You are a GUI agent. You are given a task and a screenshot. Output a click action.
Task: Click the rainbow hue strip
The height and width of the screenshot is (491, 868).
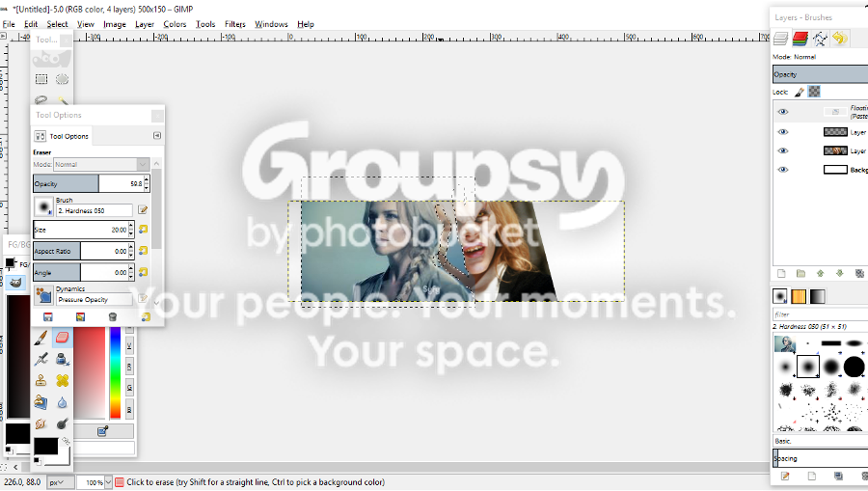115,372
